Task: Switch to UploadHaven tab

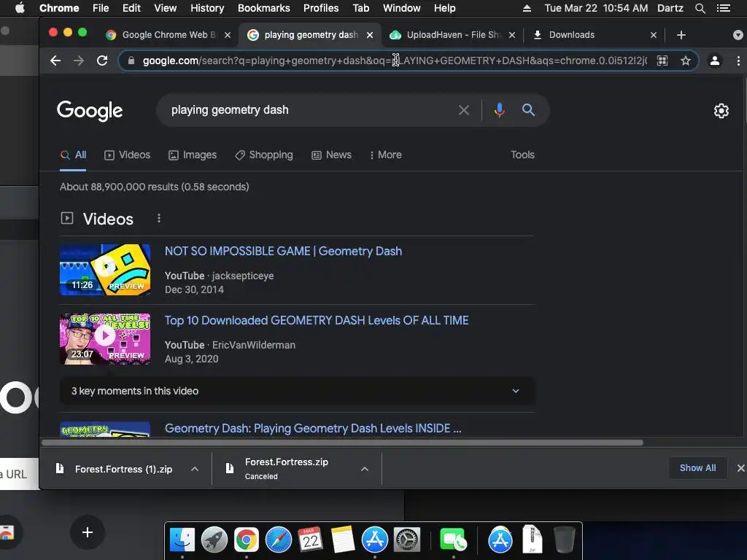Action: pos(452,35)
